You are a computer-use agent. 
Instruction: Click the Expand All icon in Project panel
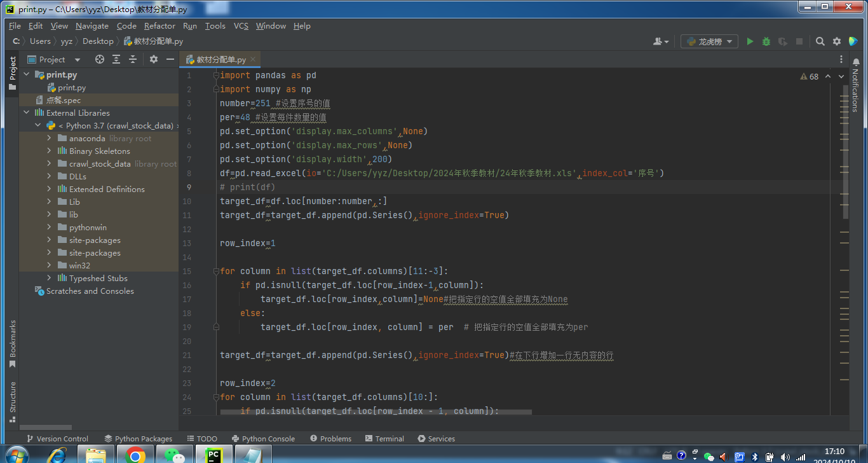click(116, 59)
